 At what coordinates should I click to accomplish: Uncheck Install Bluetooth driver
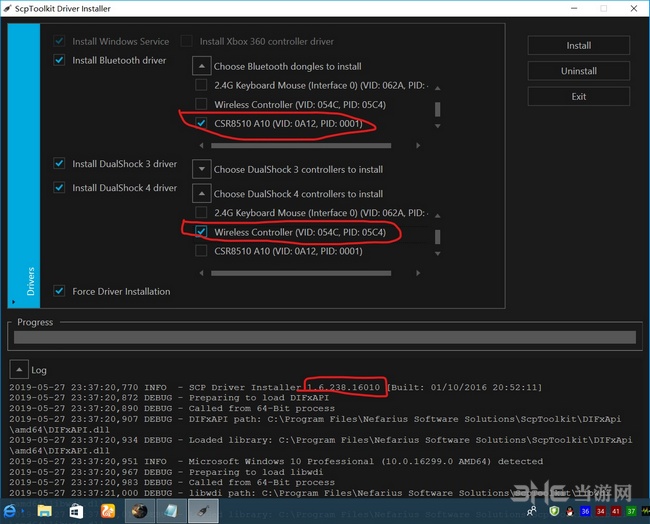(x=59, y=60)
